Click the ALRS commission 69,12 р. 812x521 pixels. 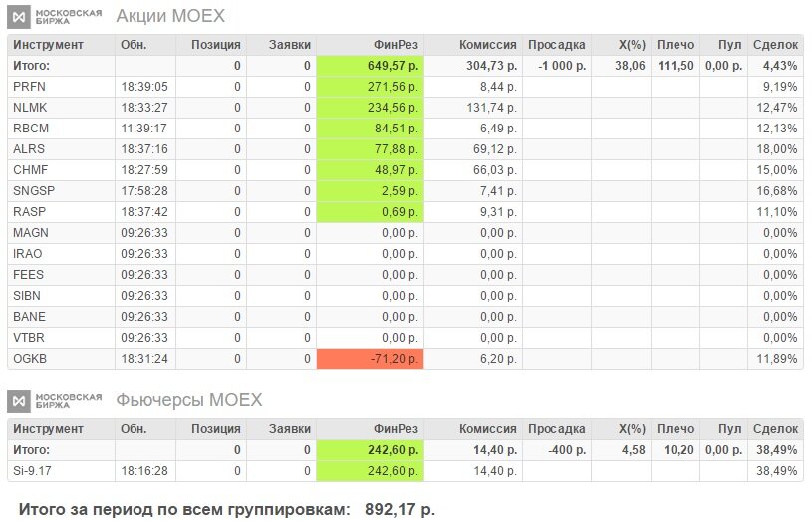coord(495,149)
